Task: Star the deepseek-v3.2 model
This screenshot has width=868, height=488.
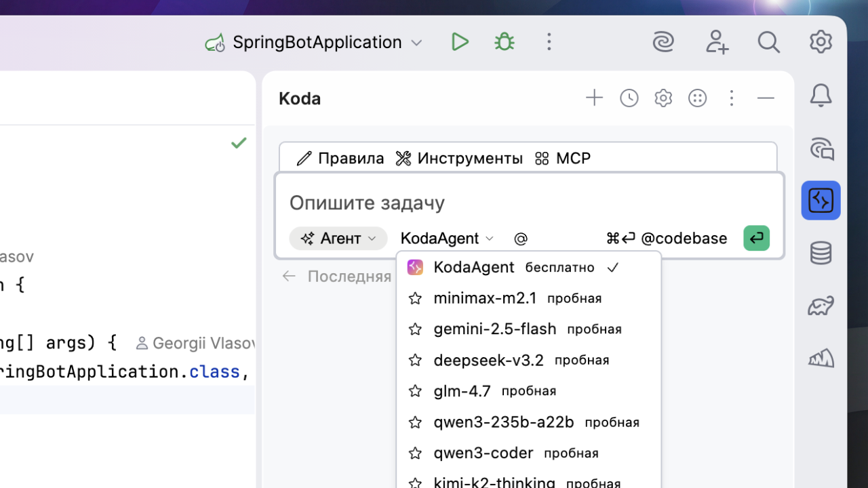Action: tap(414, 360)
